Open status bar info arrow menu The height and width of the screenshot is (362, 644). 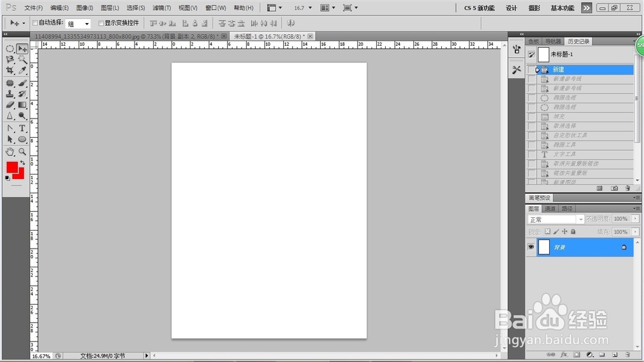pyautogui.click(x=147, y=356)
